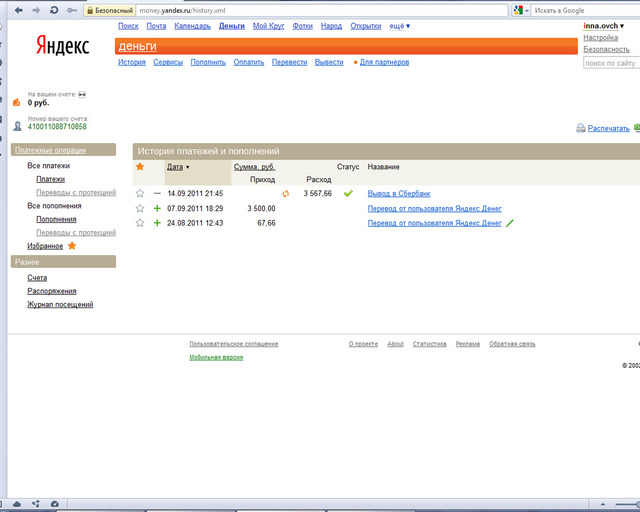This screenshot has height=512, width=640.
Task: Click the green checkmark status icon
Action: tap(348, 193)
